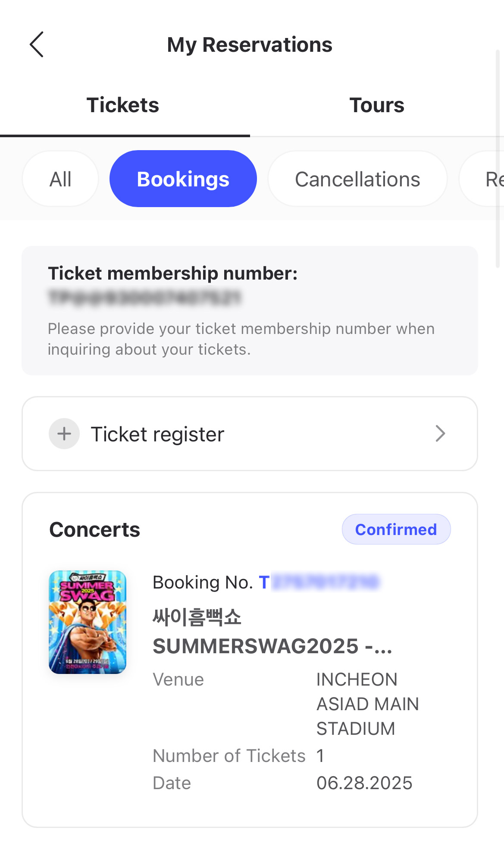The image size is (504, 853).
Task: Open the SUMMER SWAG concert poster thumbnail
Action: click(x=88, y=622)
